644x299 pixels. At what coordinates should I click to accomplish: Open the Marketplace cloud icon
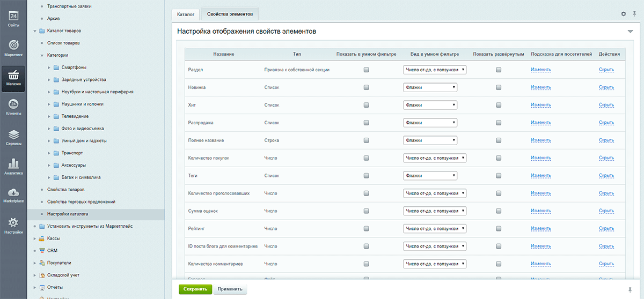13,195
